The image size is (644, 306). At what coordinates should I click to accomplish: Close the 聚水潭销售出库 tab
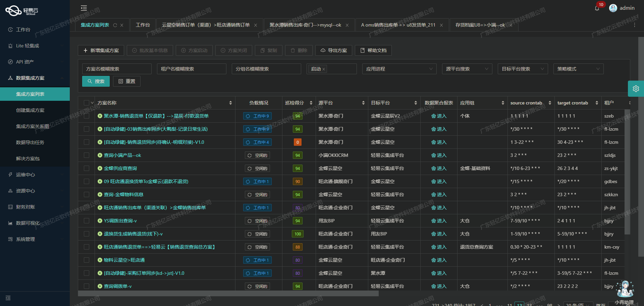(x=347, y=25)
